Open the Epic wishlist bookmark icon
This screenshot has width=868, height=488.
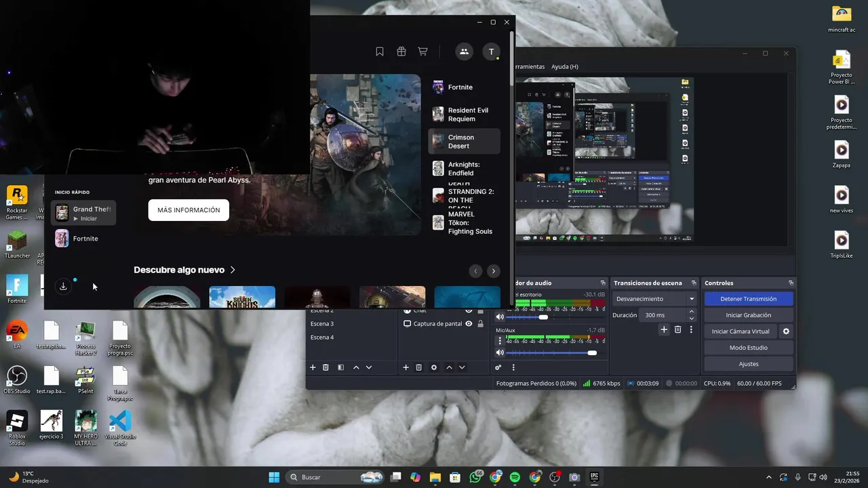[380, 52]
